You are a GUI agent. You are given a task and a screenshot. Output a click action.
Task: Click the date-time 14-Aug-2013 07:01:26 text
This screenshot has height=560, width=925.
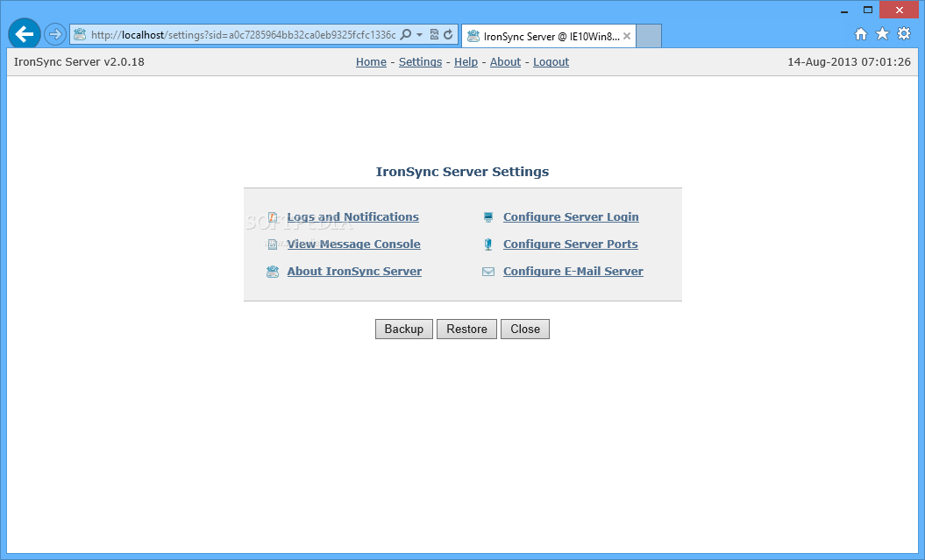(x=849, y=62)
